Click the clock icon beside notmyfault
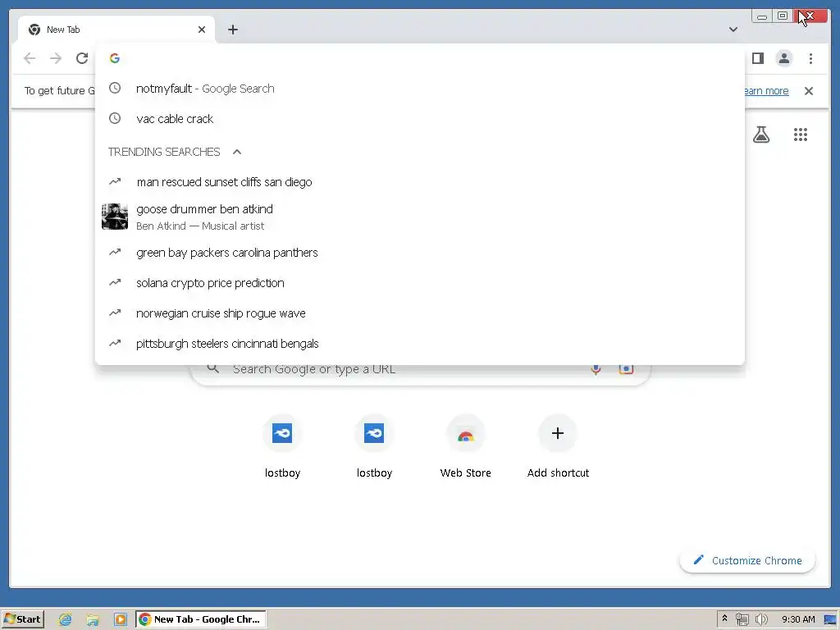 pyautogui.click(x=115, y=88)
